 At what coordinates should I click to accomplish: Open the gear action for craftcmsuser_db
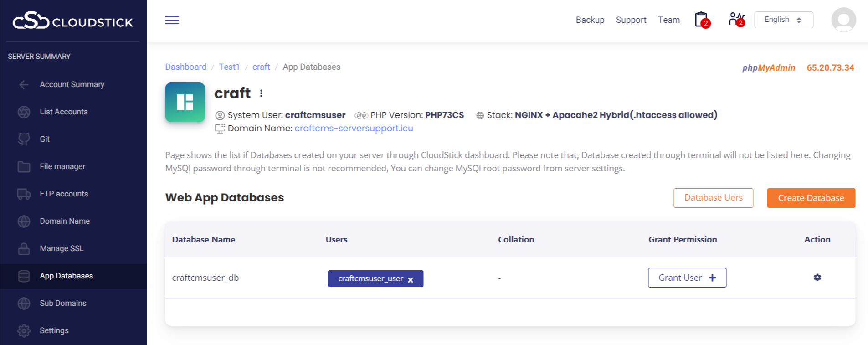817,278
